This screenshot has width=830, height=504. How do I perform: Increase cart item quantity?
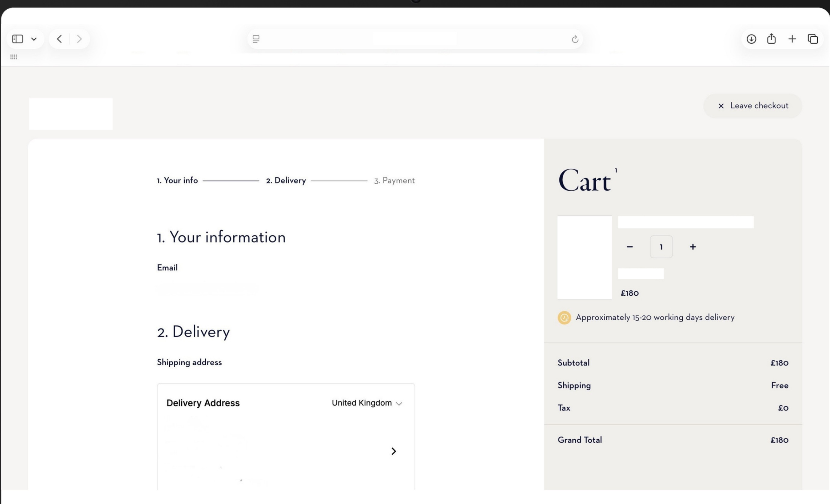point(693,247)
